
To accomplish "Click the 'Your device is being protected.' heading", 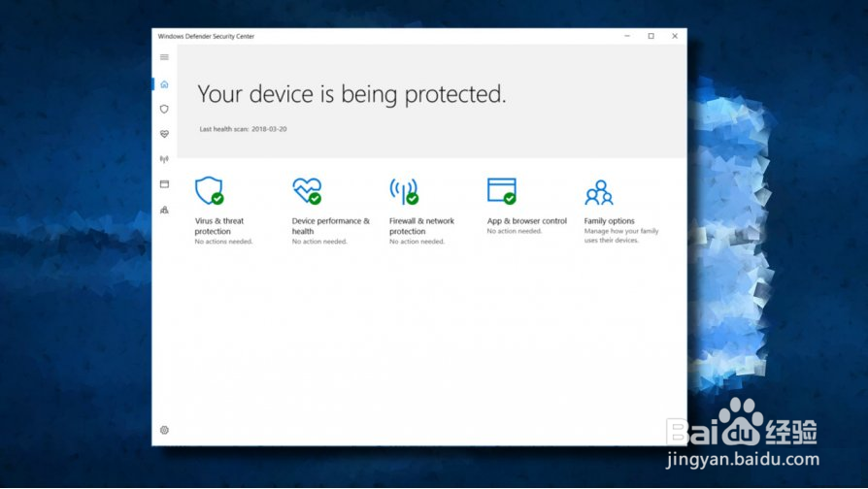I will coord(351,94).
